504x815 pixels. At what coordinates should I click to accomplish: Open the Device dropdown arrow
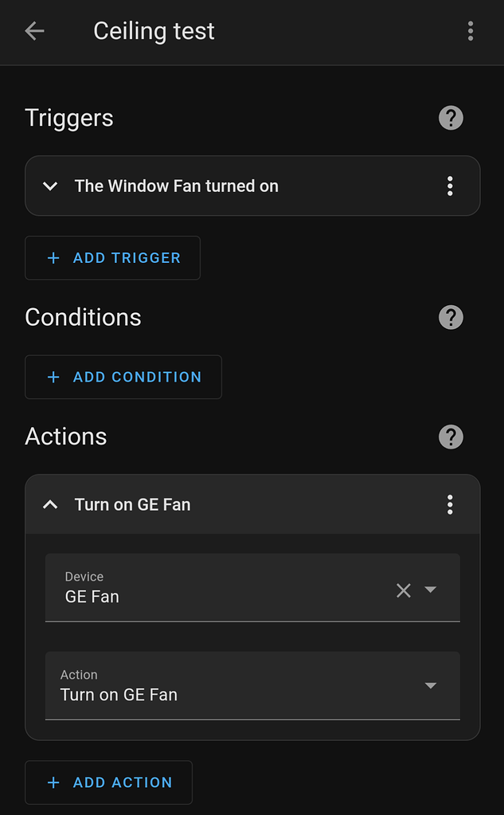(431, 590)
